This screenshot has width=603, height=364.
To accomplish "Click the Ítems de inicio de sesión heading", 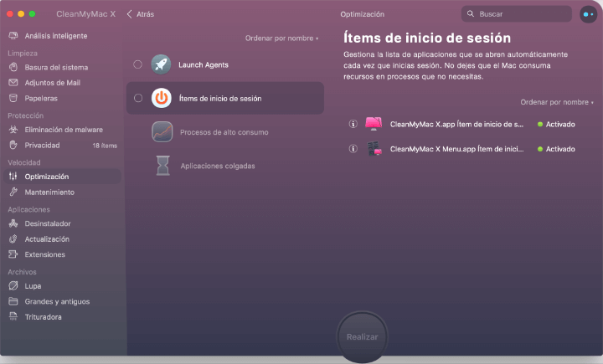I will [x=427, y=38].
